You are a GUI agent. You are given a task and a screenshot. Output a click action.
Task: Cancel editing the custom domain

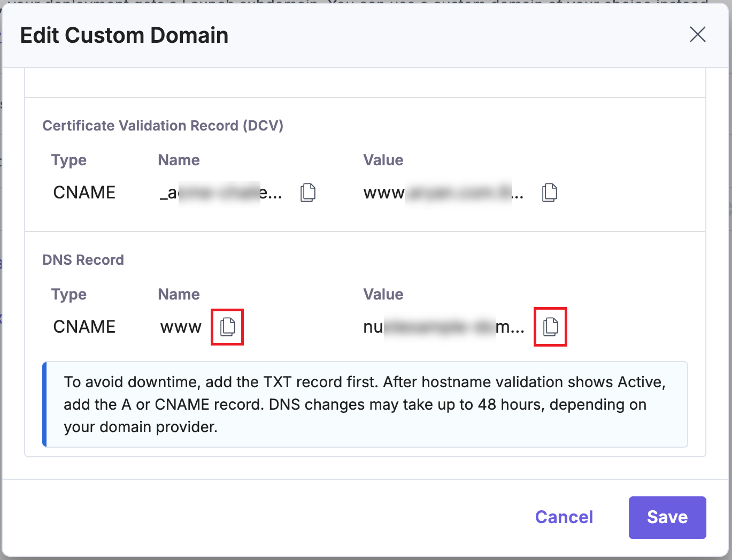click(x=564, y=517)
